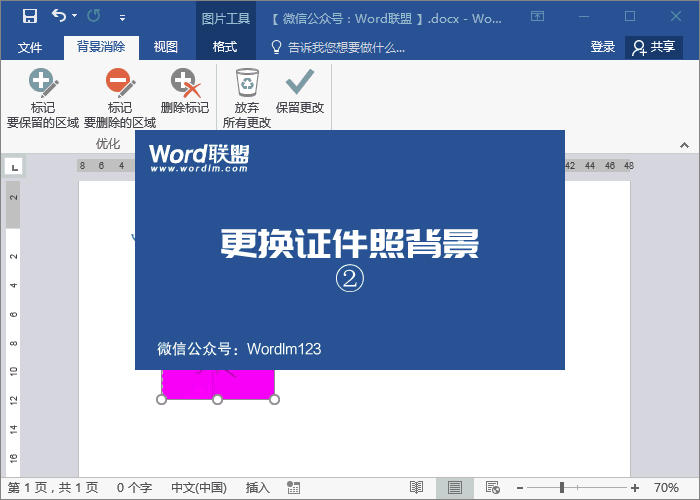
Task: Toggle 插入 overtype mode in status bar
Action: [x=258, y=488]
